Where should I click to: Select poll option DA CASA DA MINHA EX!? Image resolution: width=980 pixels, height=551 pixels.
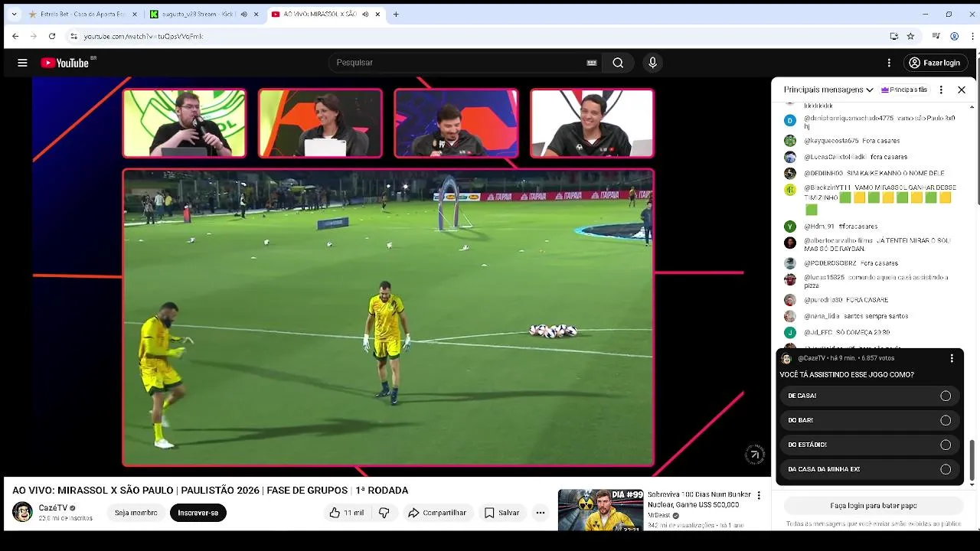click(870, 469)
